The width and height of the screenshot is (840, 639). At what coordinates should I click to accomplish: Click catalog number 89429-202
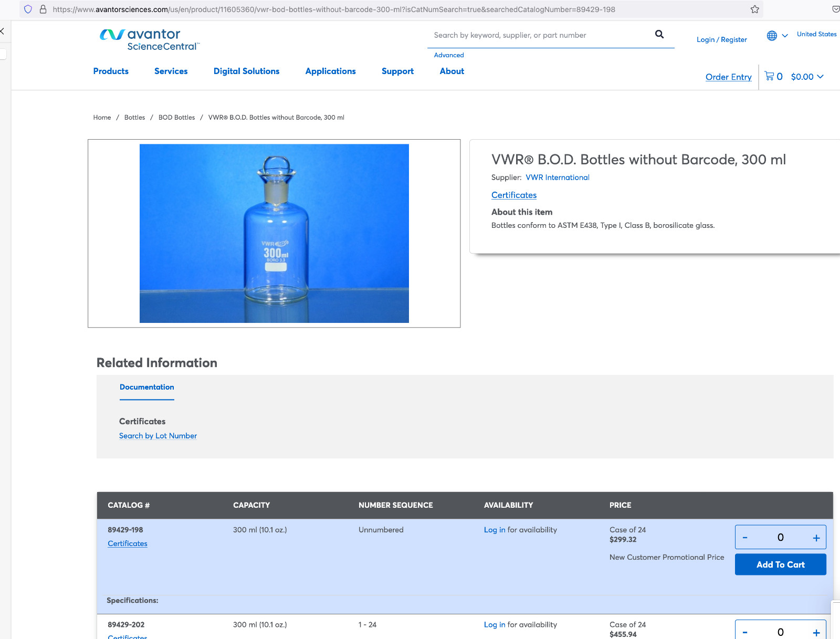coord(126,624)
